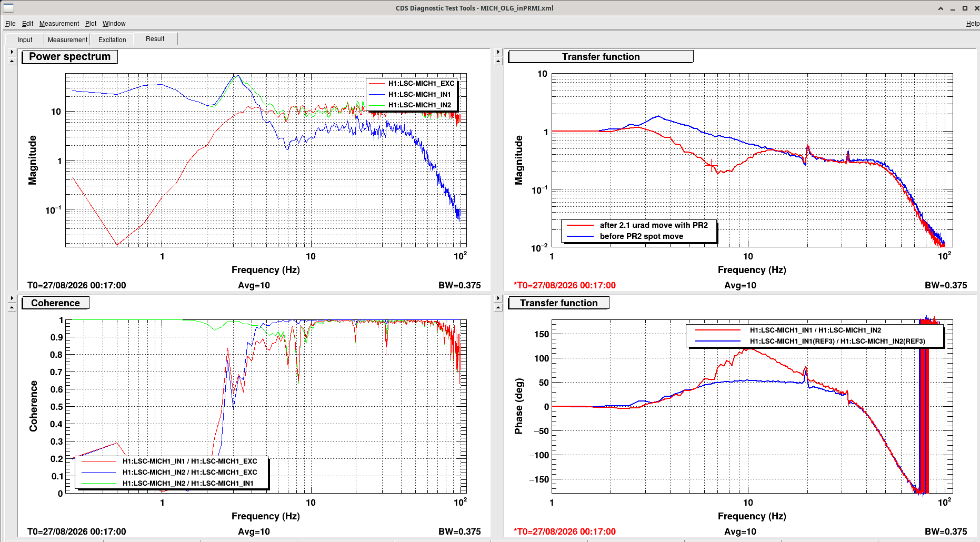Click red swatch for 'after 2.1 urad move' legend
This screenshot has height=542, width=980.
pos(580,225)
